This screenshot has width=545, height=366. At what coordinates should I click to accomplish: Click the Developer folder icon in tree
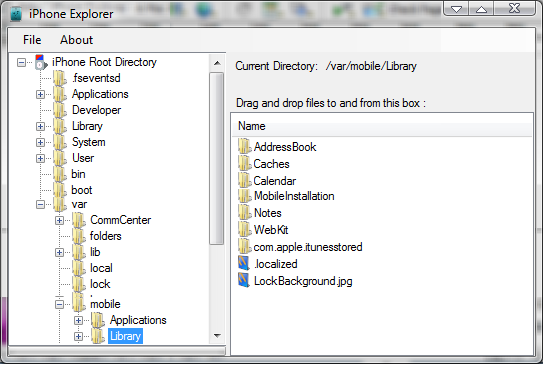click(60, 110)
